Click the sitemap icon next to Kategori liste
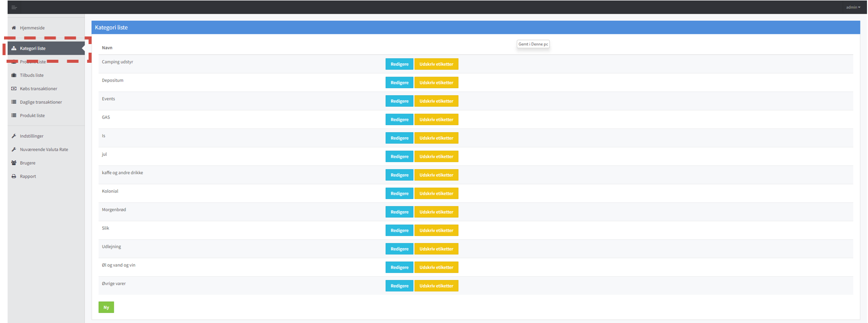Screen dimensions: 868x323 (14, 49)
